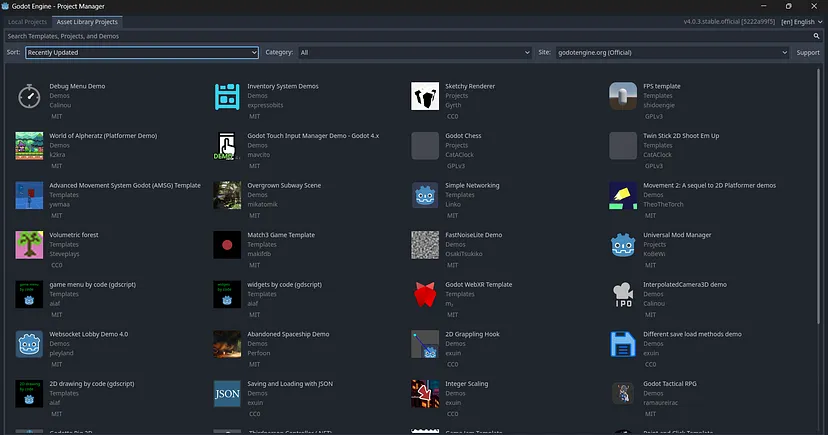The image size is (828, 435).
Task: Change language via English dropdown
Action: pyautogui.click(x=802, y=22)
